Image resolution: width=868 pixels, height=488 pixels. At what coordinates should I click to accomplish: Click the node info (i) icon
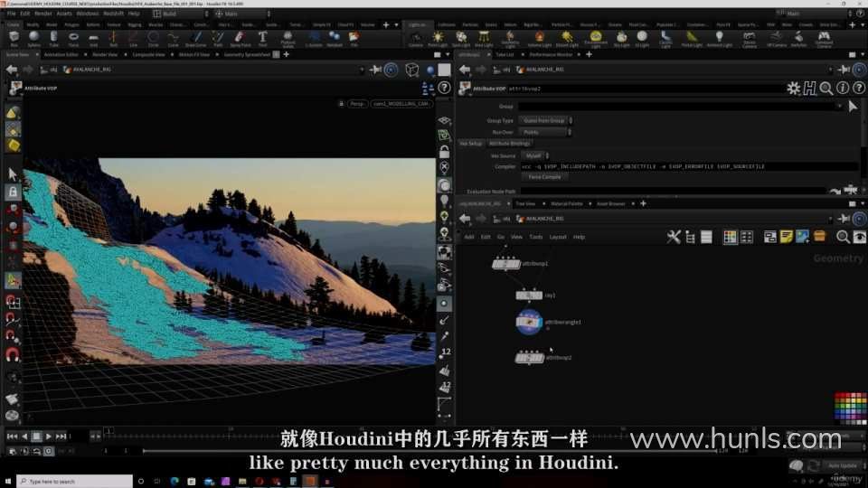pos(843,88)
